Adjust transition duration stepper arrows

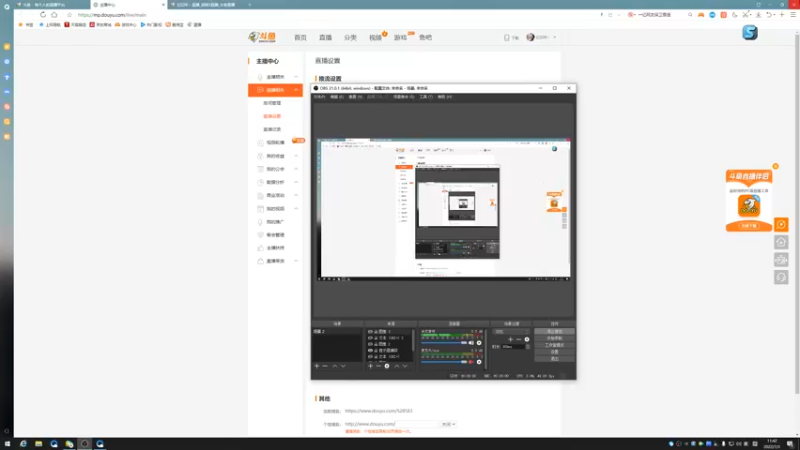(x=528, y=346)
